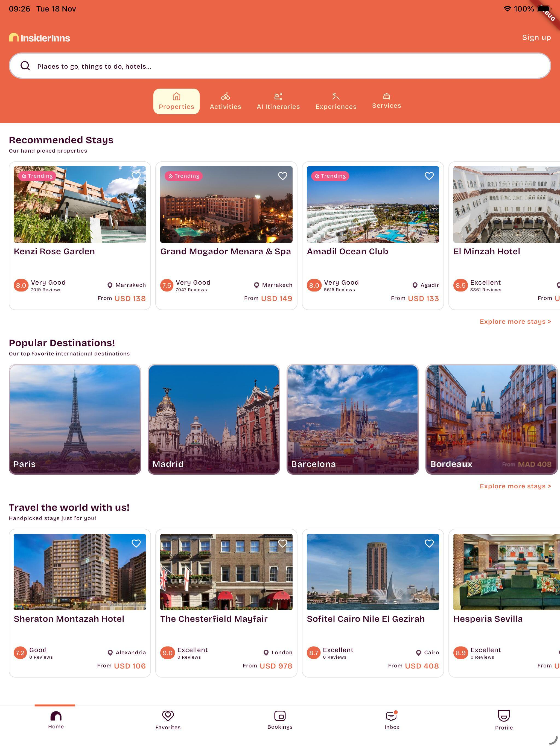Open the Madrid destination card
The width and height of the screenshot is (560, 747).
pyautogui.click(x=214, y=419)
